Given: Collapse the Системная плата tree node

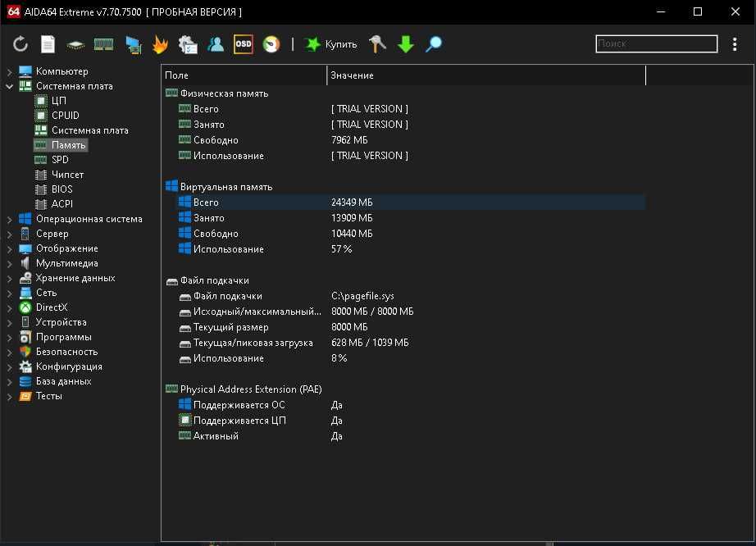Looking at the screenshot, I should (x=9, y=86).
